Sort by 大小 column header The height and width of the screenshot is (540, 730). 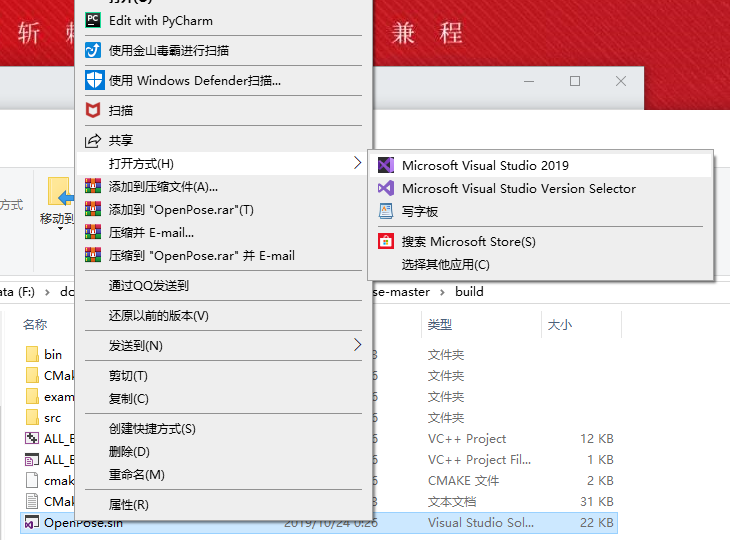(560, 324)
